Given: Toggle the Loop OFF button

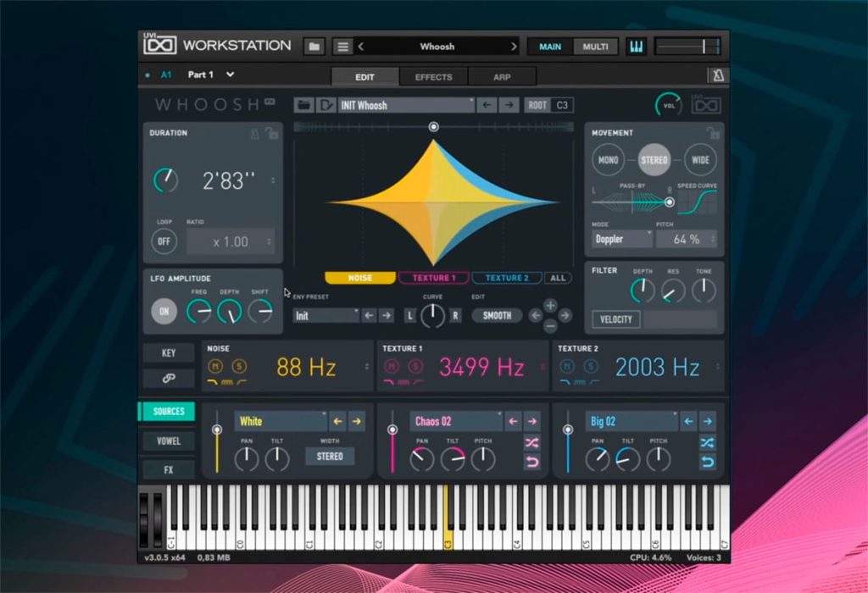Looking at the screenshot, I should point(164,241).
